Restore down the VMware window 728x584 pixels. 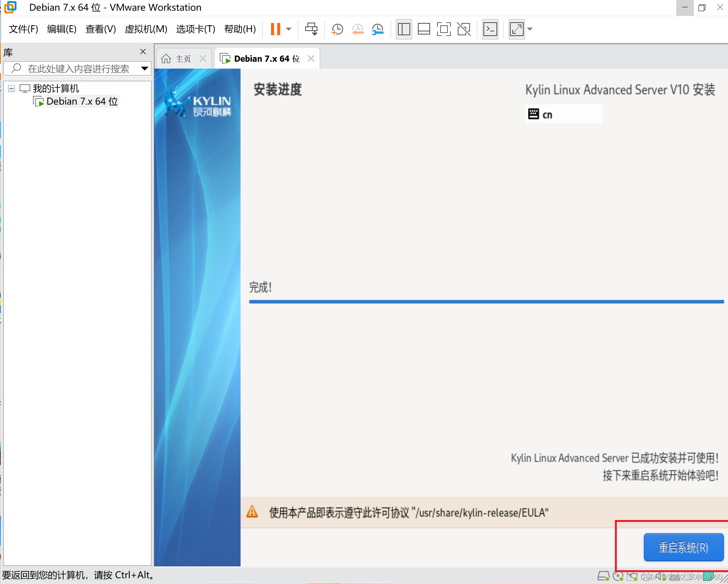click(x=702, y=8)
